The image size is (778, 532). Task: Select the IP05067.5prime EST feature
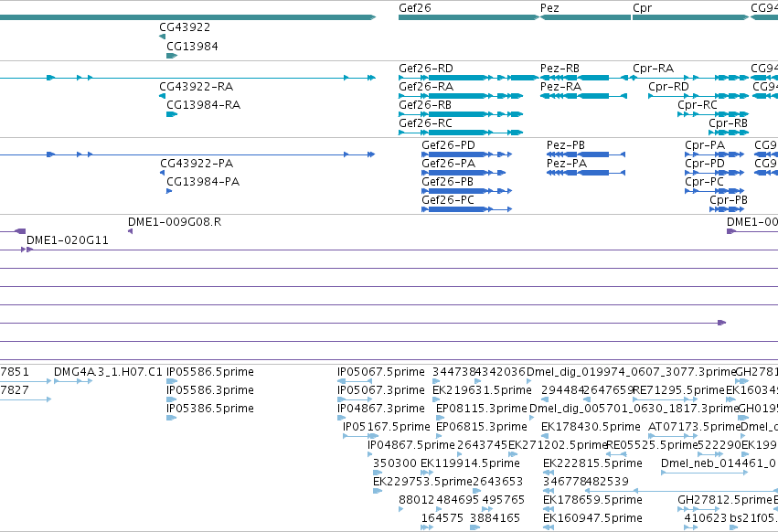(x=355, y=381)
